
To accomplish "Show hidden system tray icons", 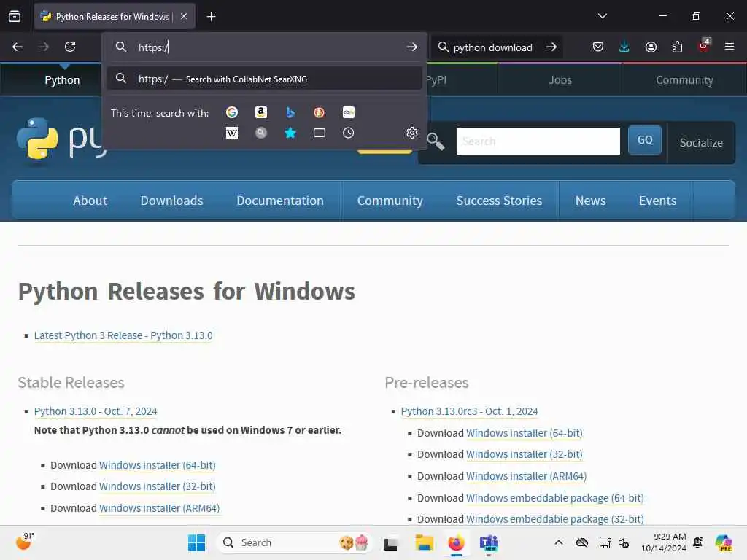I will click(x=559, y=542).
